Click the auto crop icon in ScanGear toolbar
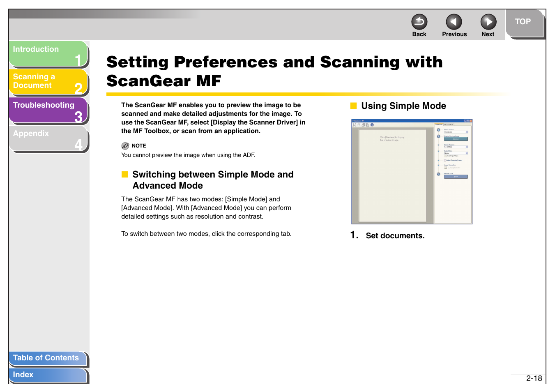This screenshot has width=555, height=392. [355, 125]
